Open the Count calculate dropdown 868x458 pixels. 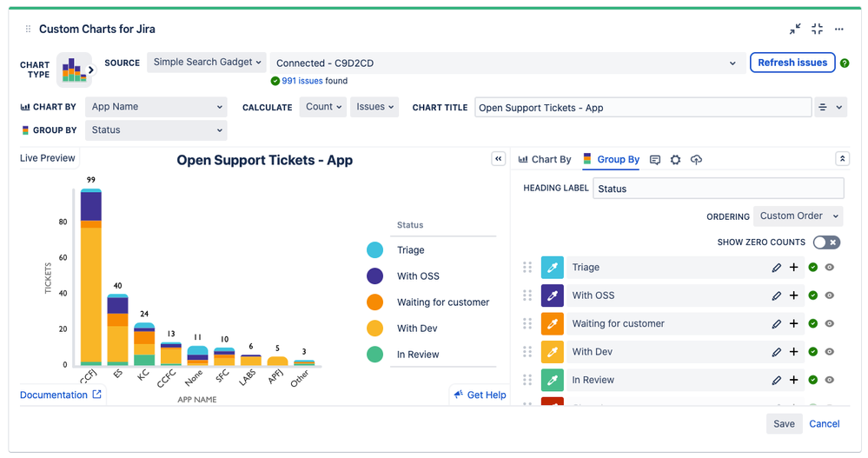(323, 107)
